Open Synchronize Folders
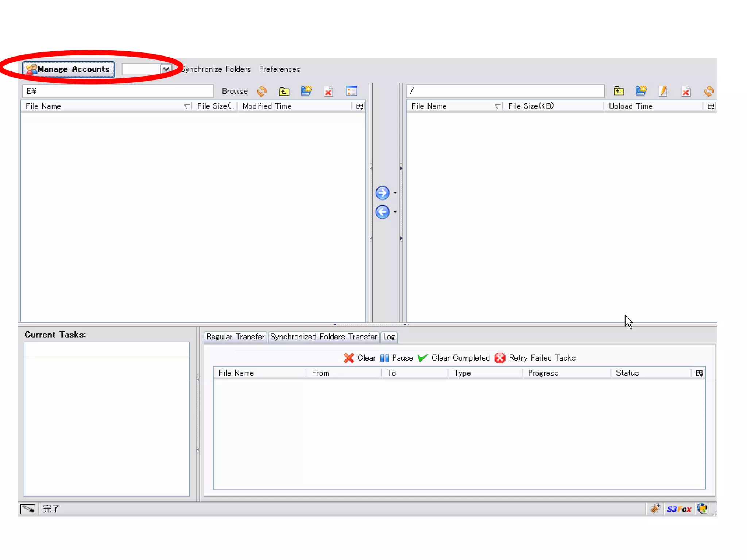The height and width of the screenshot is (560, 747). pyautogui.click(x=216, y=69)
